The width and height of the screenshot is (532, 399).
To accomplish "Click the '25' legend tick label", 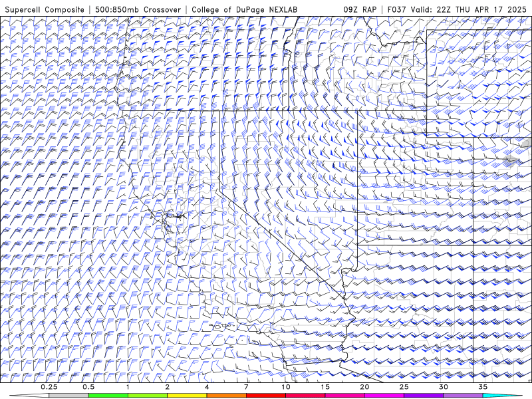I will (x=404, y=387).
